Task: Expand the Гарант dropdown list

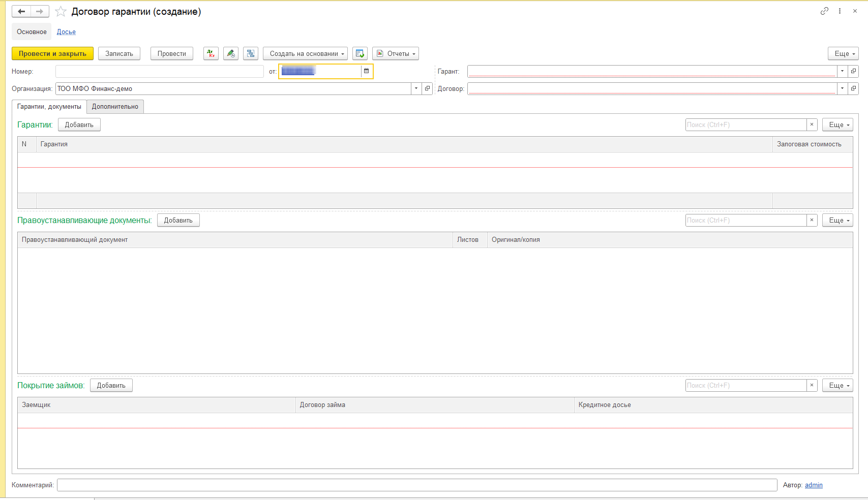Action: pyautogui.click(x=843, y=71)
